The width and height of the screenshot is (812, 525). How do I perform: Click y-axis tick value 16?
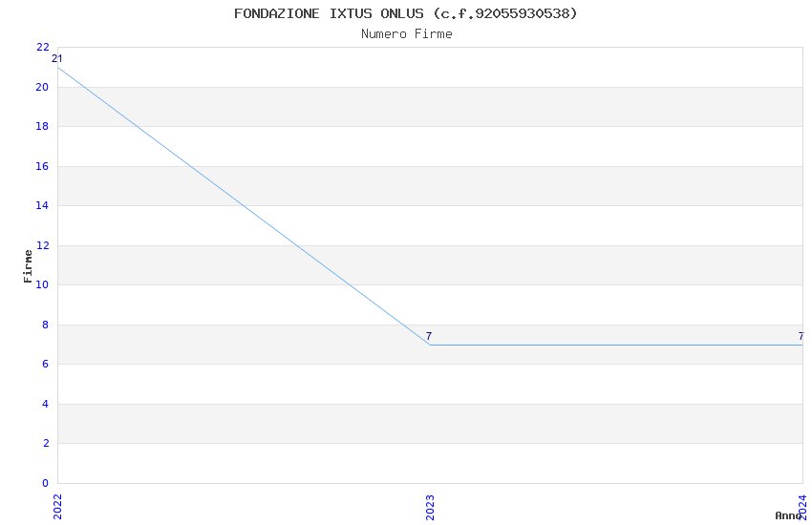(x=42, y=166)
